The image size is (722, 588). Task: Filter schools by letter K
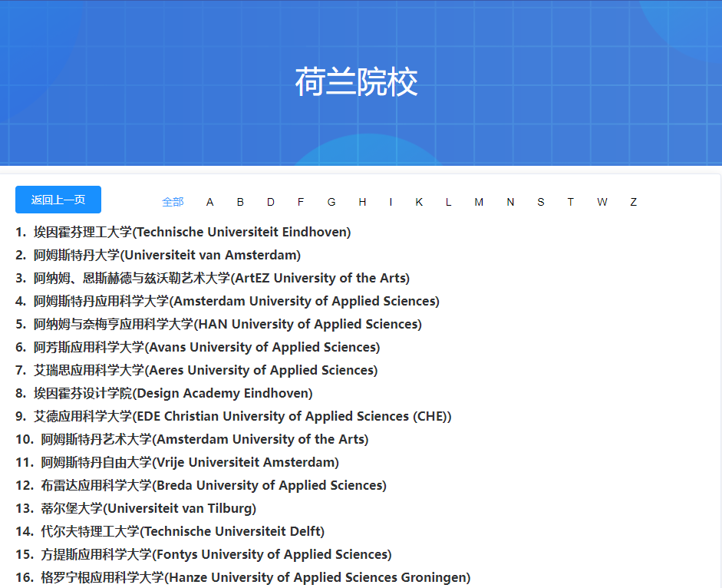[419, 202]
